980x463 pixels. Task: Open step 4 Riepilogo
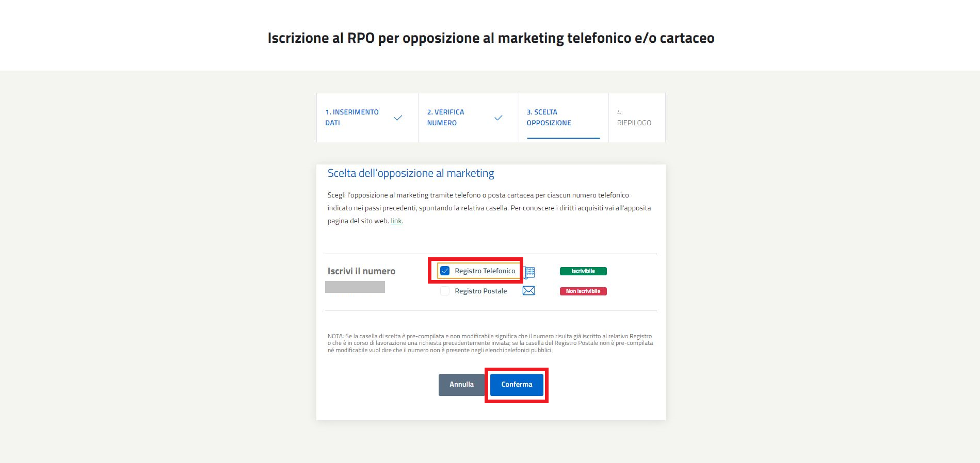[637, 118]
